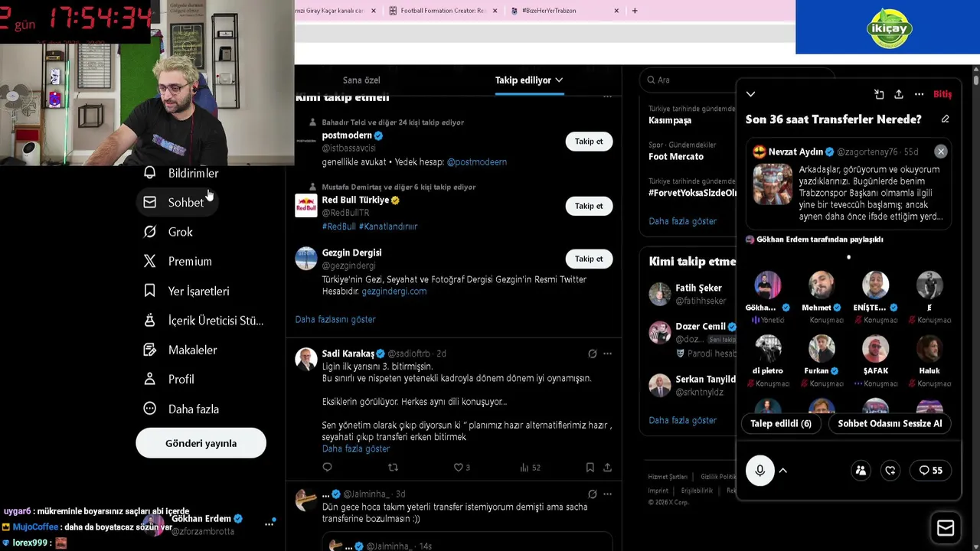Open Talep edildi (6) requests
This screenshot has height=551, width=980.
pos(781,423)
